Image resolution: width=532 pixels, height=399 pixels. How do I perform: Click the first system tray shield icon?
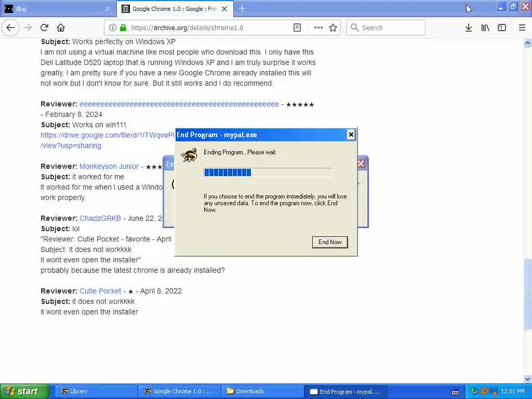tap(474, 391)
